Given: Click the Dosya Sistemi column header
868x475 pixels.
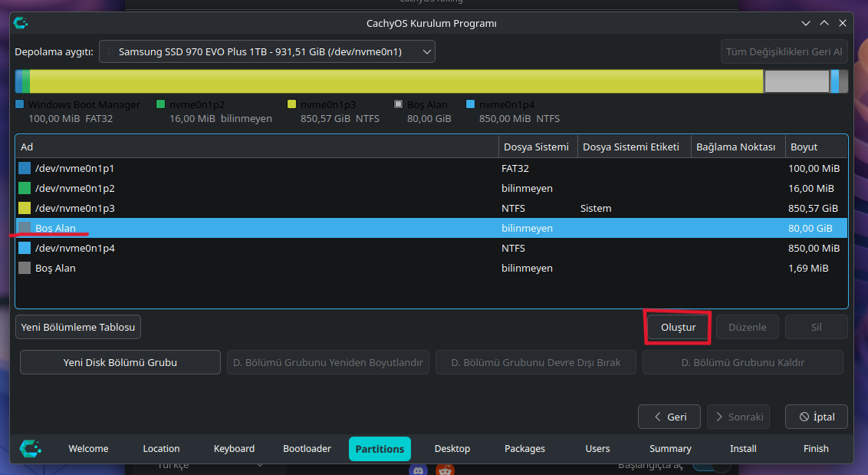Looking at the screenshot, I should click(x=538, y=147).
